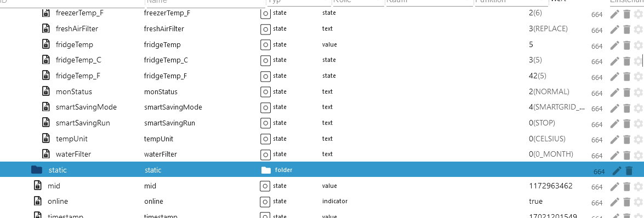Delete the mid object
Image resolution: width=644 pixels, height=218 pixels.
click(626, 187)
